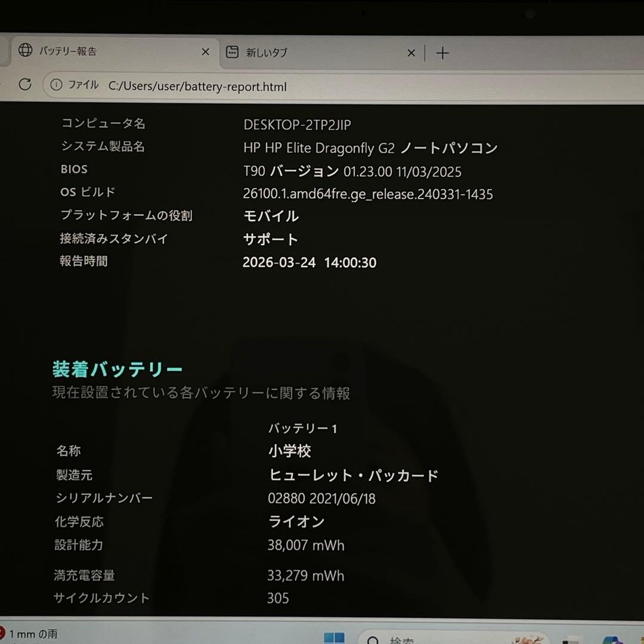Select the BIOS version T90 01.23.00 value
This screenshot has height=644, width=644.
[352, 171]
